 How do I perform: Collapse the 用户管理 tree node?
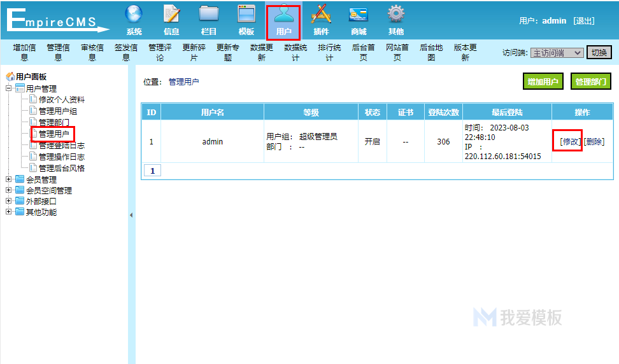coord(8,88)
